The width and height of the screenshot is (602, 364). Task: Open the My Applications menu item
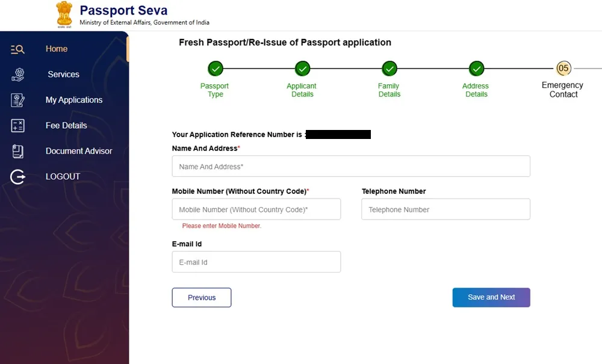point(74,100)
